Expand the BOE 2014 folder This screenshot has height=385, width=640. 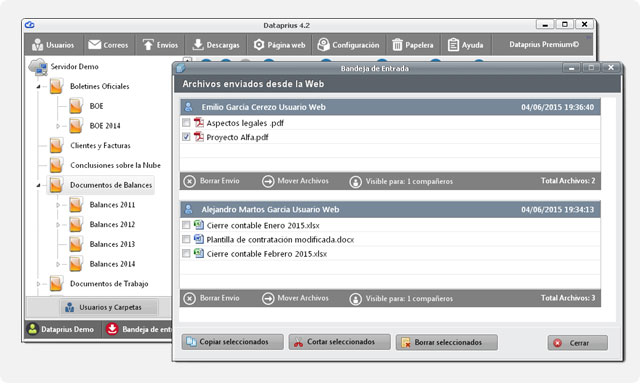tap(58, 126)
